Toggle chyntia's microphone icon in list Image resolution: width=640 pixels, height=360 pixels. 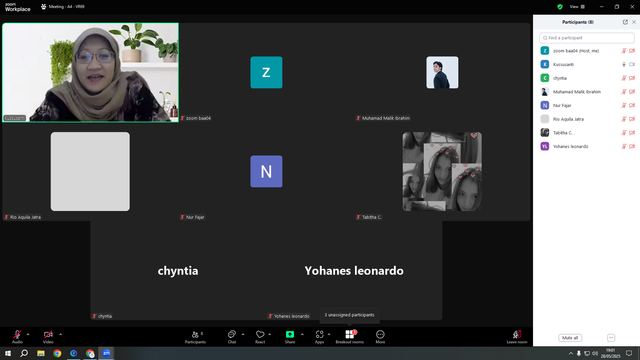[x=624, y=78]
